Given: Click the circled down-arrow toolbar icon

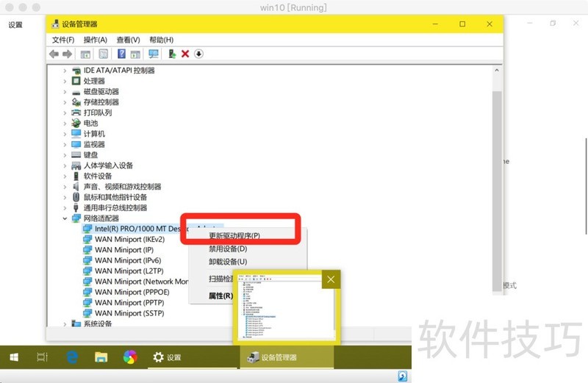Looking at the screenshot, I should click(x=198, y=54).
